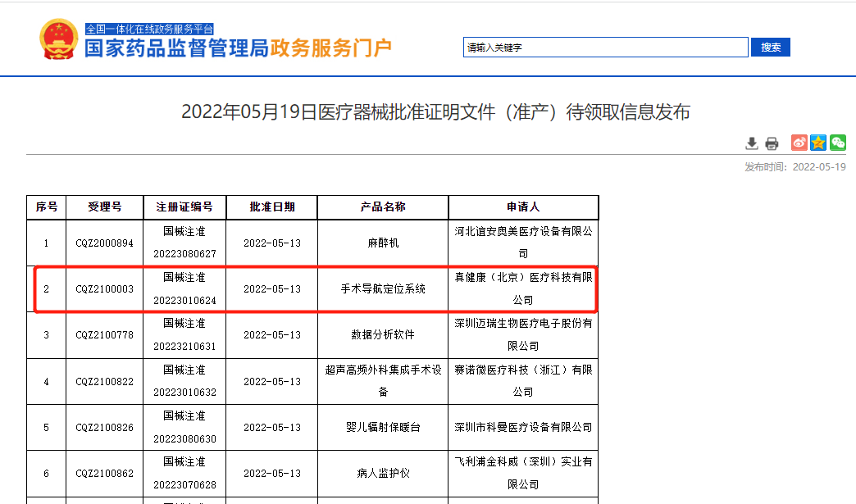Click applicant 真健康（北京）医疗科技有限公司
This screenshot has height=504, width=856.
[523, 289]
